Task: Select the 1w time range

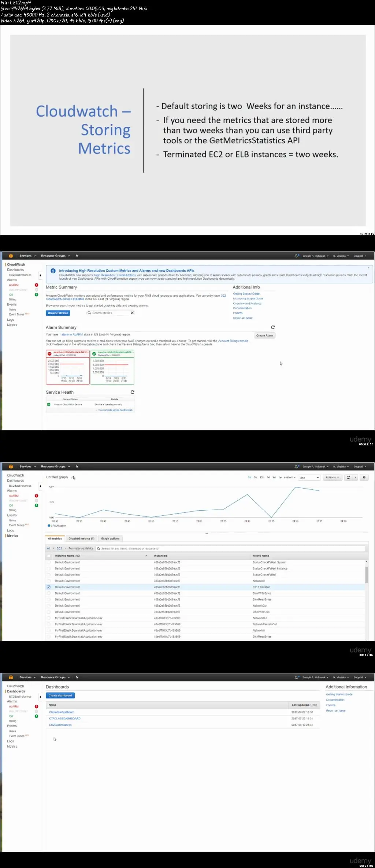Action: (x=280, y=478)
